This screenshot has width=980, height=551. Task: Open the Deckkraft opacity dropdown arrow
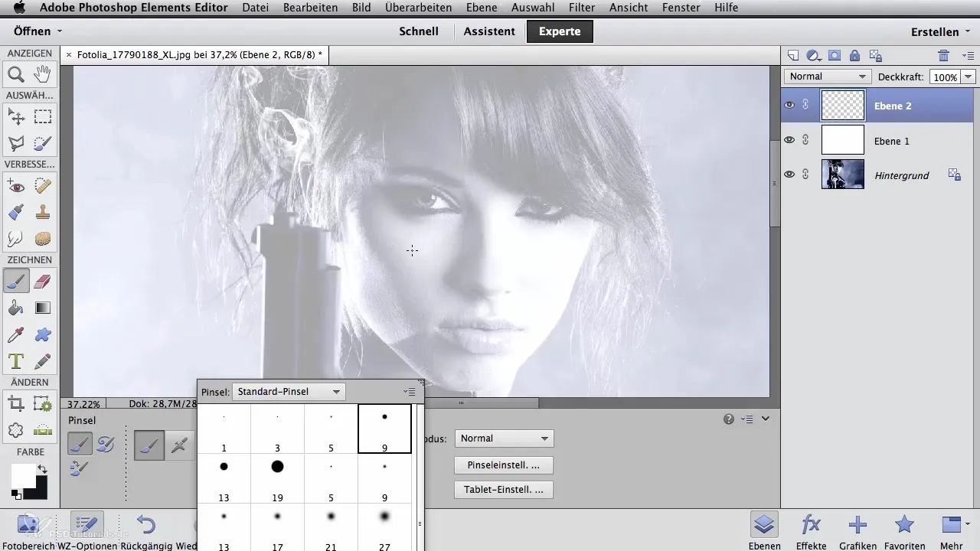tap(969, 77)
